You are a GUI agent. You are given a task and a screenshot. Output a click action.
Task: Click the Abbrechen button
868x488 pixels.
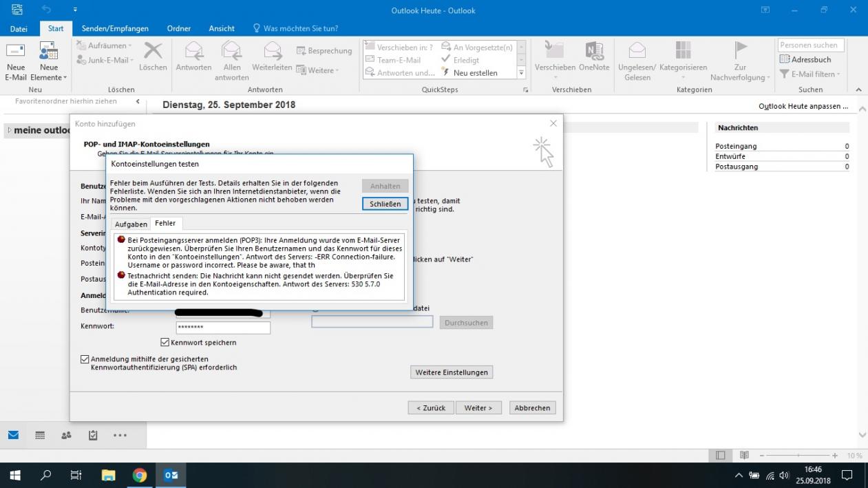532,407
